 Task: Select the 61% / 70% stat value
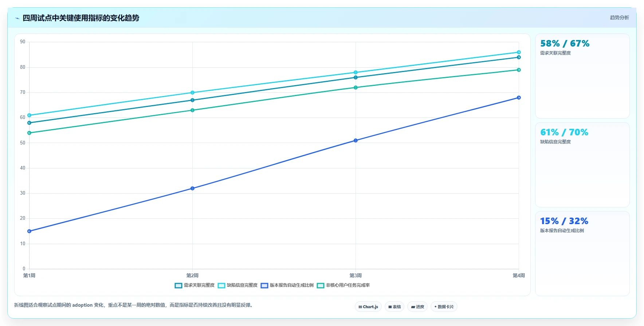[x=564, y=132]
